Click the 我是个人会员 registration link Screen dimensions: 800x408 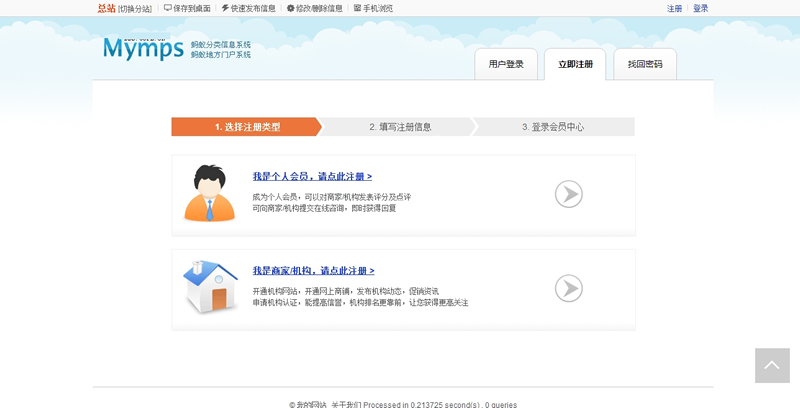click(312, 176)
